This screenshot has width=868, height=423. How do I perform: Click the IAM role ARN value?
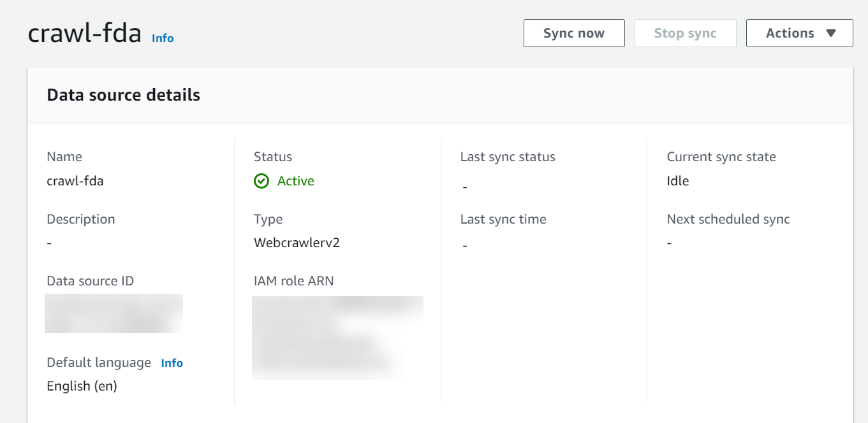337,338
